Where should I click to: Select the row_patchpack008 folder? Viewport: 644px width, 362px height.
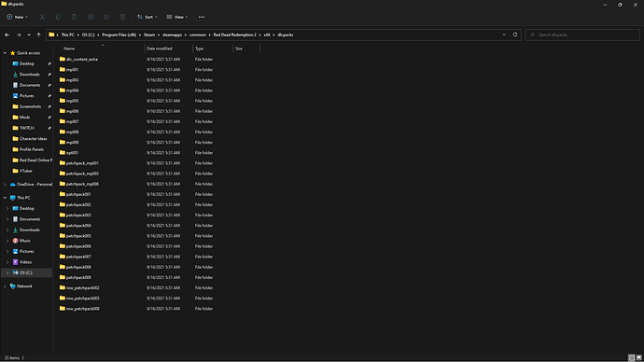point(82,309)
